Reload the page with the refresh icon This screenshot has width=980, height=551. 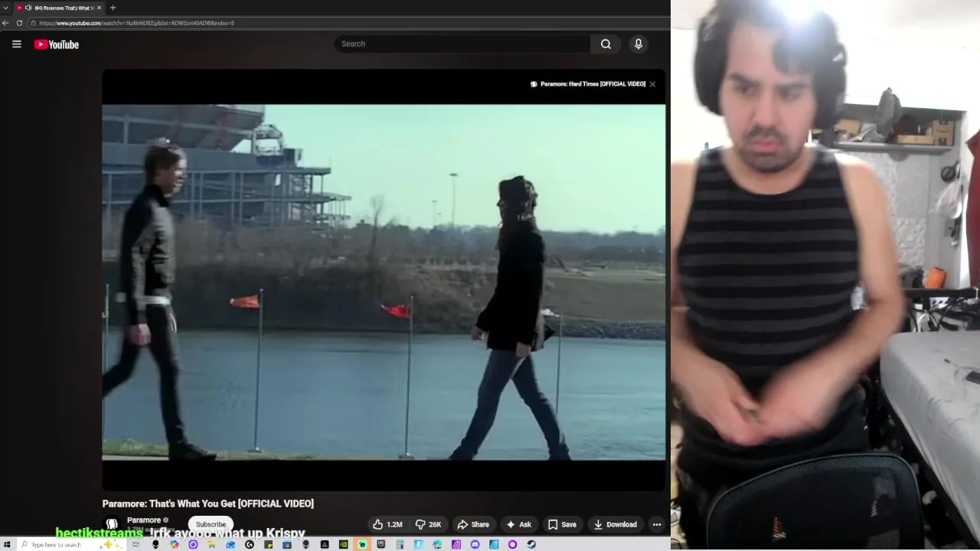coord(19,23)
